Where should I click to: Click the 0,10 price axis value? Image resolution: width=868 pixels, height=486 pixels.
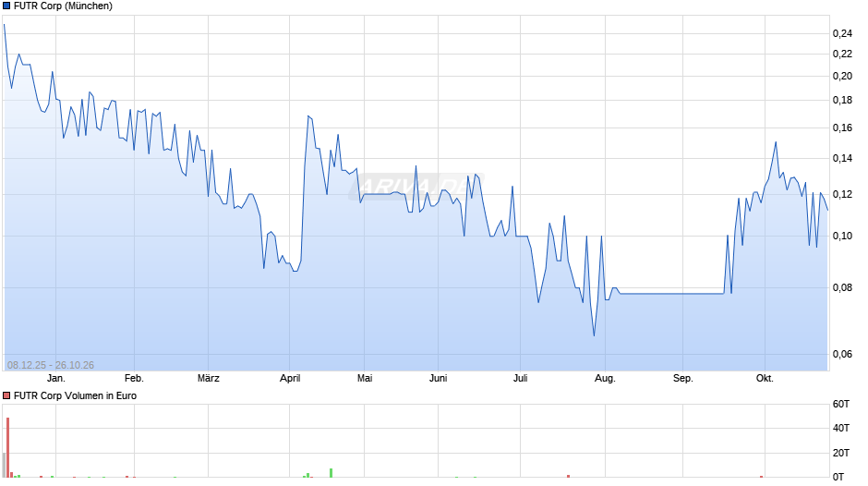pos(842,237)
